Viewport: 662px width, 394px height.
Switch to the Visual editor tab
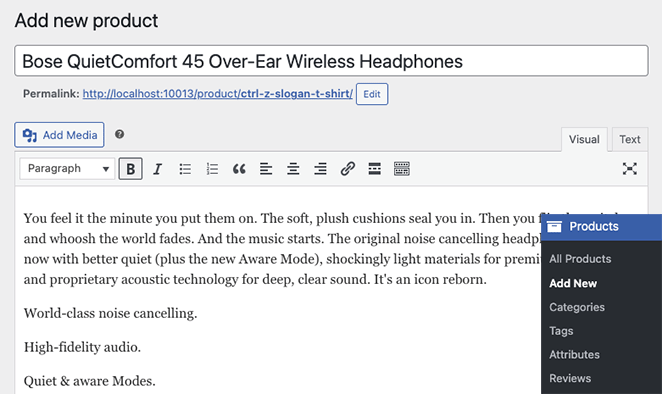point(584,139)
